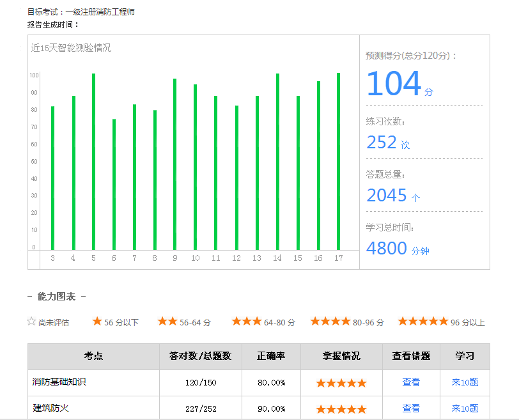Viewport: 519px width, 420px height.
Task: Click the practice count 252 次
Action: (388, 143)
